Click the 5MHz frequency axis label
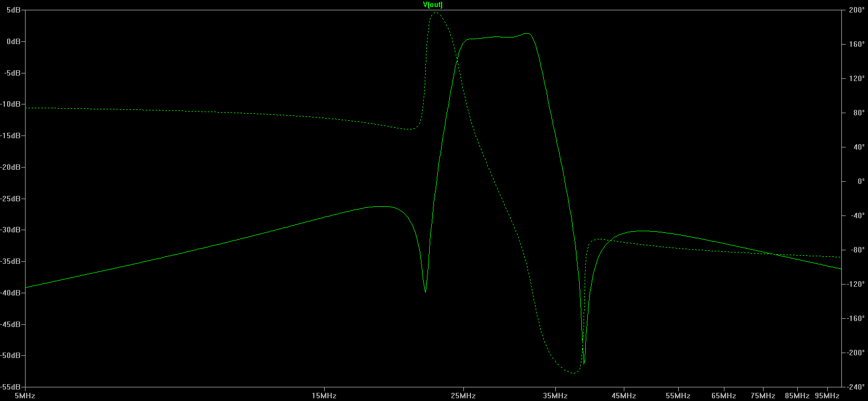 [25, 396]
